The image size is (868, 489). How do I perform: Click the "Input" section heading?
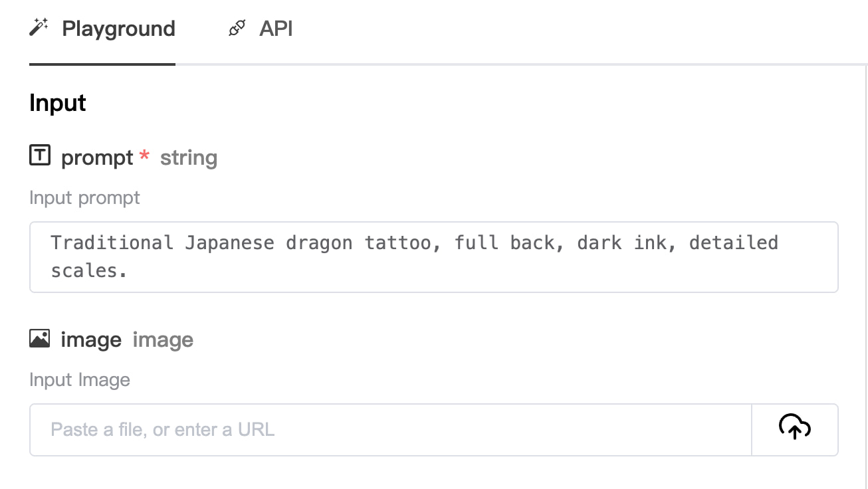click(58, 103)
